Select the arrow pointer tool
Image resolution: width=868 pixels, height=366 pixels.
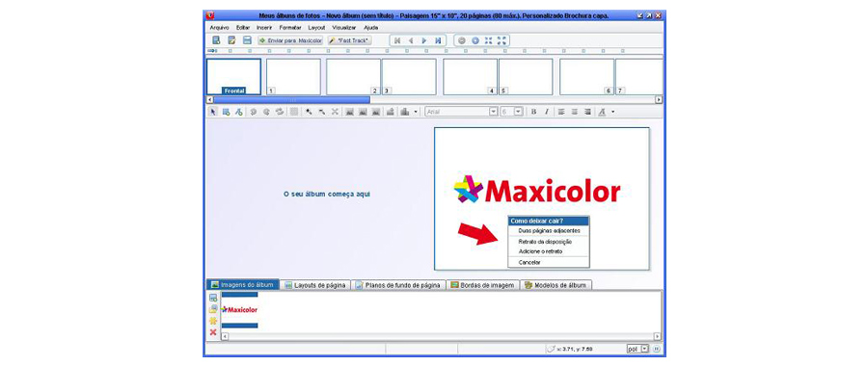[212, 112]
